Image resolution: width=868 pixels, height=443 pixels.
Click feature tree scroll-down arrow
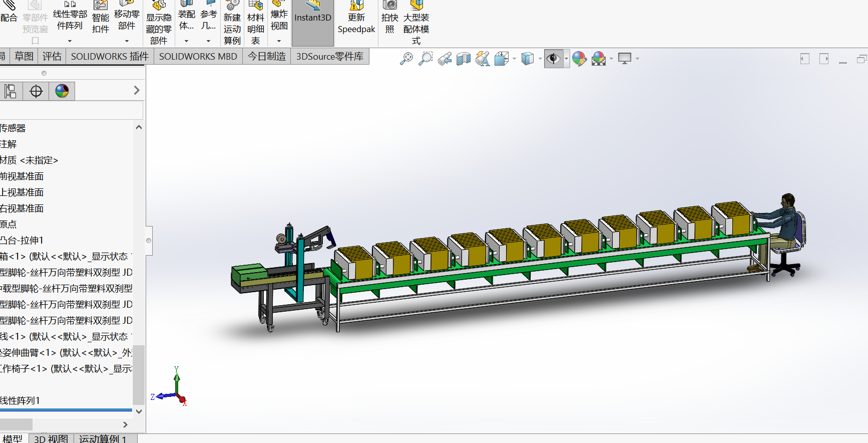[x=139, y=411]
